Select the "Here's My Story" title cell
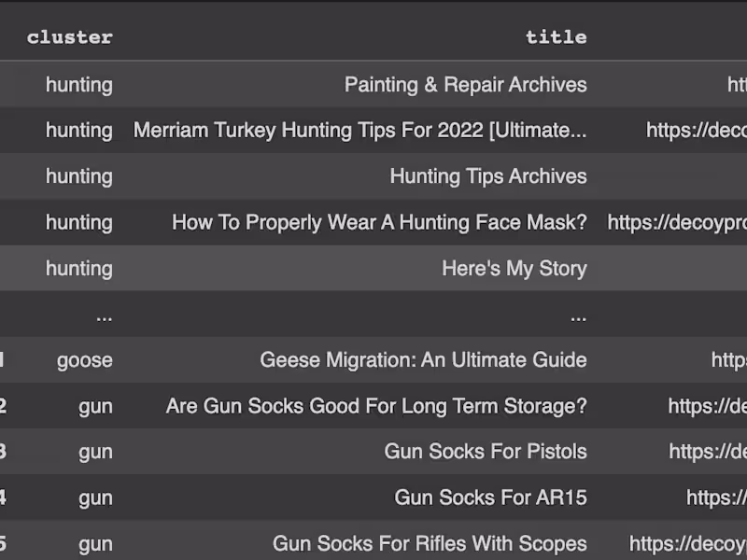 514,269
